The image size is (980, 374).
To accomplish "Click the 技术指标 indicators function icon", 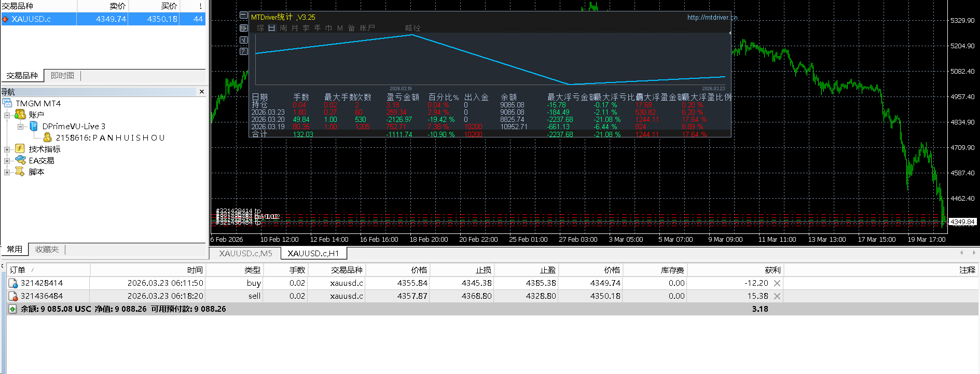I will pos(20,149).
